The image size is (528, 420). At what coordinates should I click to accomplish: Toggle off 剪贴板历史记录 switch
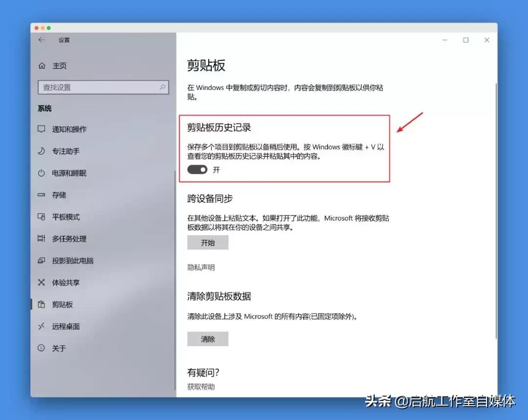coord(198,170)
